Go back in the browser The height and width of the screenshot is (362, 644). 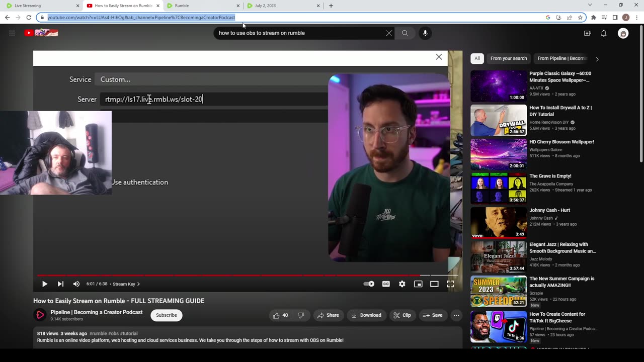[x=7, y=18]
